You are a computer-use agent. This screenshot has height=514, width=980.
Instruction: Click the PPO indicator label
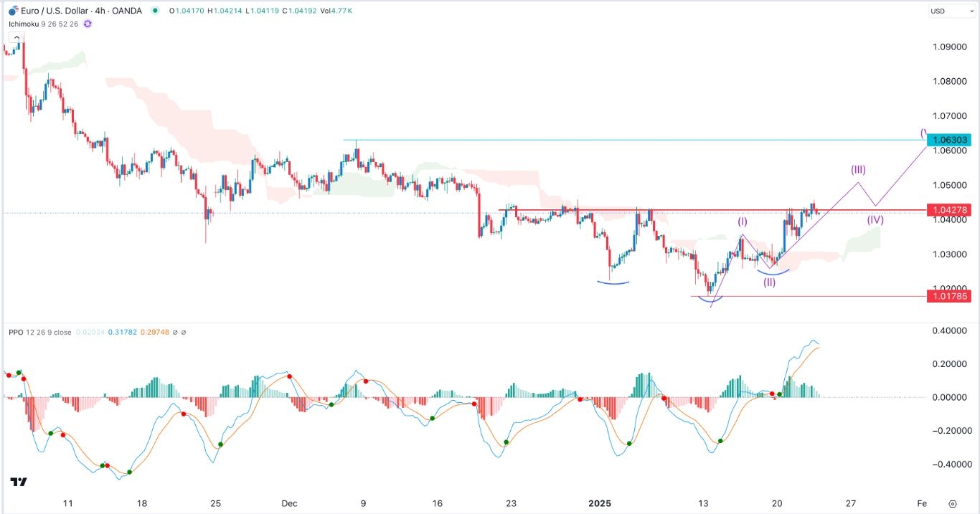pos(16,332)
